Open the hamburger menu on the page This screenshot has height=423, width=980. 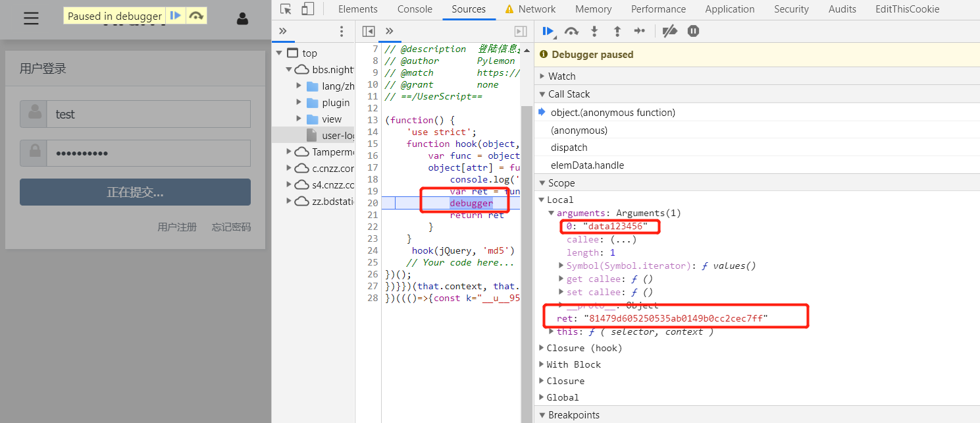click(x=31, y=18)
